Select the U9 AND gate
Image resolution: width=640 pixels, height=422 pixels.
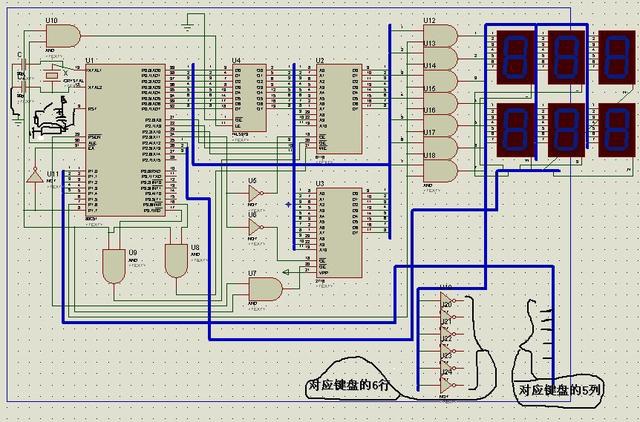112,263
